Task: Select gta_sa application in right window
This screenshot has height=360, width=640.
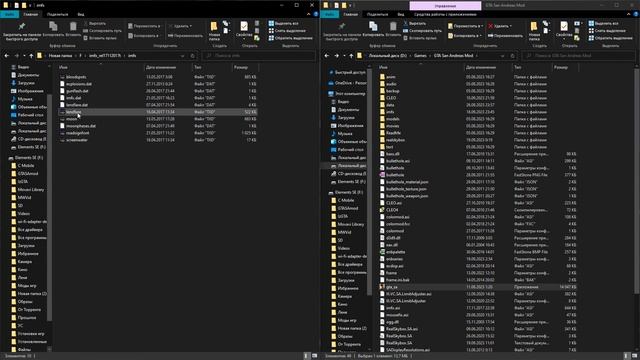Action: coord(391,287)
